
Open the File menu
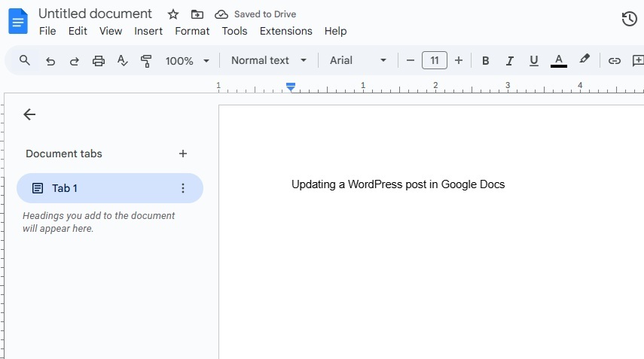point(47,31)
